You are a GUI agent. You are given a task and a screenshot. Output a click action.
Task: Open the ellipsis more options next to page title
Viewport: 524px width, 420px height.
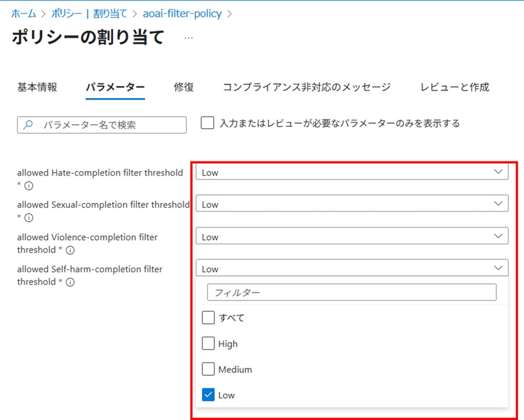[189, 38]
